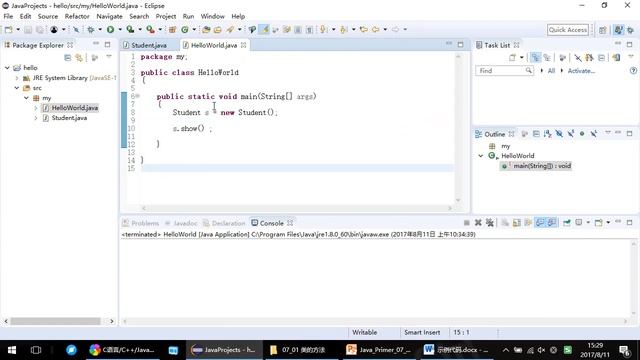Close the HelloWorld.java editor tab
640x360 pixels.
point(244,45)
